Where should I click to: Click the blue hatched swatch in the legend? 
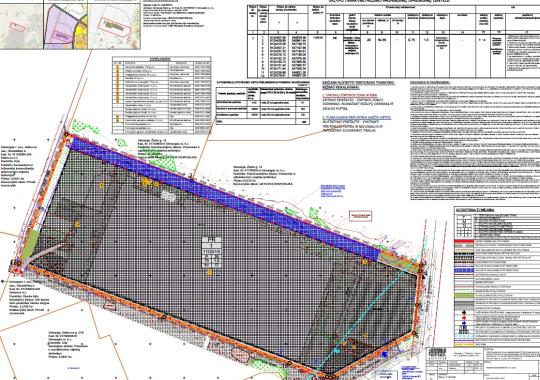pyautogui.click(x=464, y=270)
